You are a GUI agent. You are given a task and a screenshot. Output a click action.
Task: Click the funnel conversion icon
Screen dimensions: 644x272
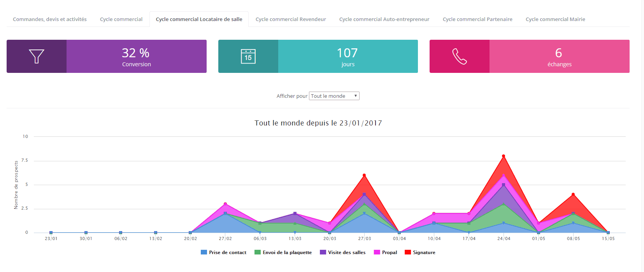pos(37,57)
